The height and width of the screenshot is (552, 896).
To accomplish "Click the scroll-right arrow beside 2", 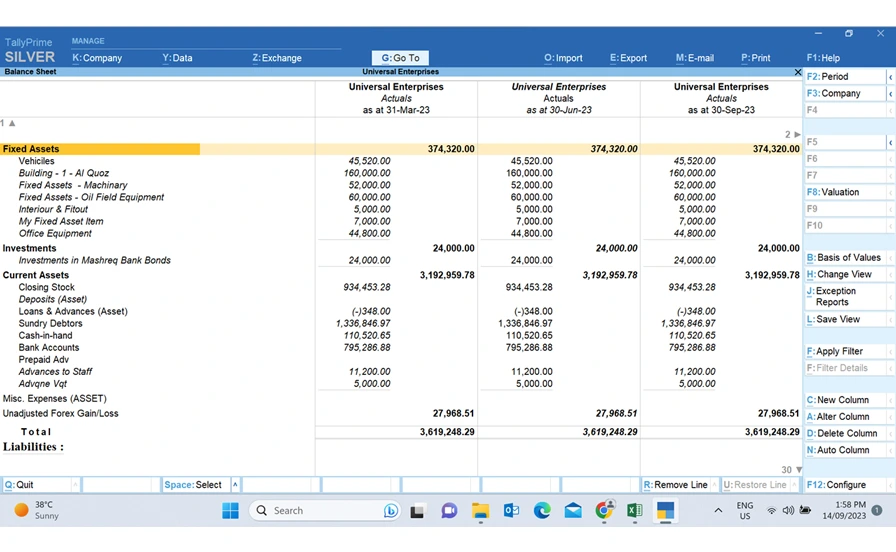I will 797,134.
